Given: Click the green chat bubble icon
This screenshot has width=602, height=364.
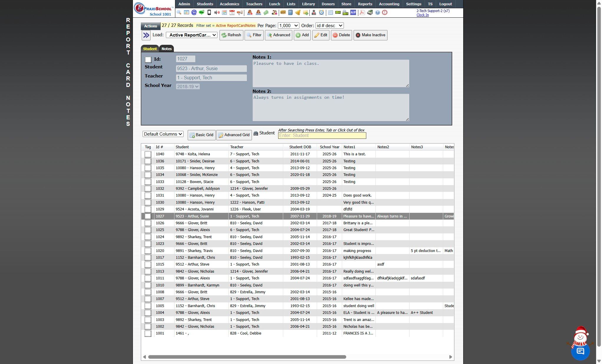Looking at the screenshot, I should (x=202, y=12).
